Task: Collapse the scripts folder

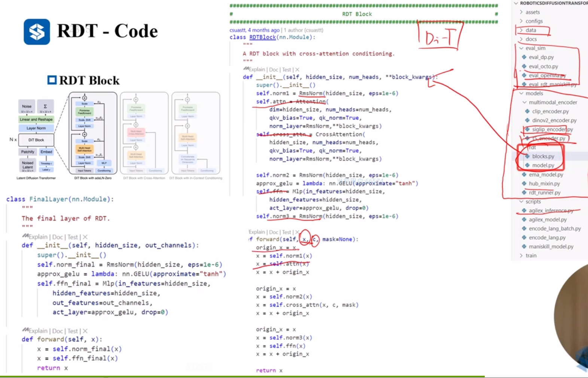Action: [521, 202]
